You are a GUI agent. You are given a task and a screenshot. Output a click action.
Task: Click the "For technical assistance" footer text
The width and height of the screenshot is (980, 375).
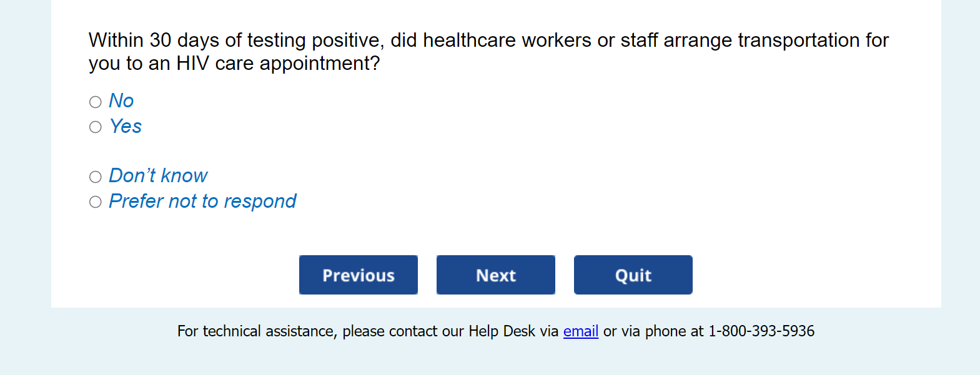point(257,331)
